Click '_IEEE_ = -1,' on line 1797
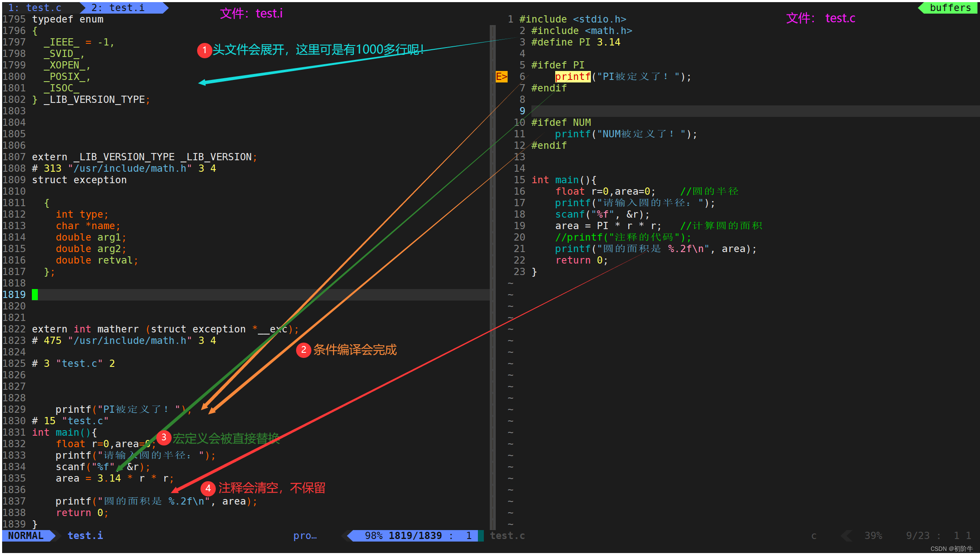980x556 pixels. pos(79,42)
